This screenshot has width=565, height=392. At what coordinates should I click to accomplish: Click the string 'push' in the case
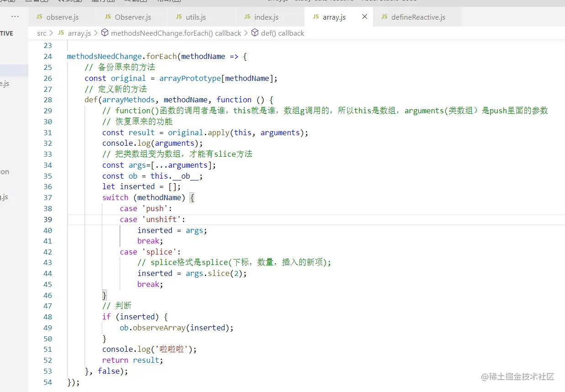click(x=154, y=208)
